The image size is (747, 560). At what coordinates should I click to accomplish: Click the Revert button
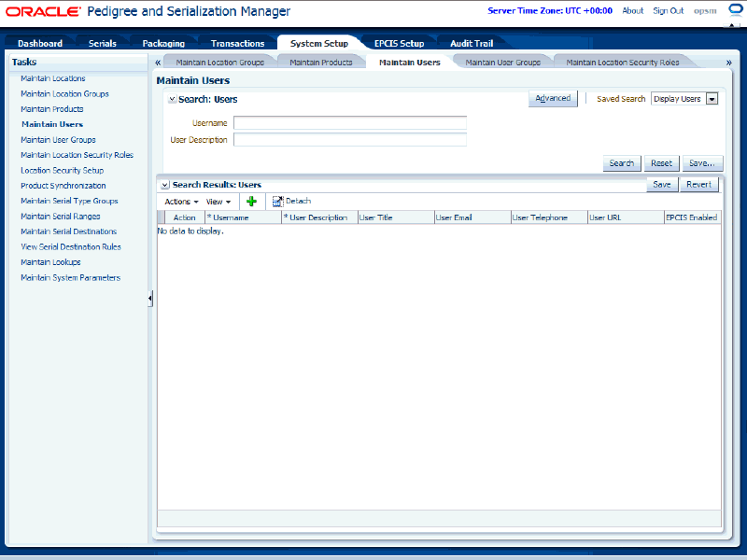[x=699, y=185]
